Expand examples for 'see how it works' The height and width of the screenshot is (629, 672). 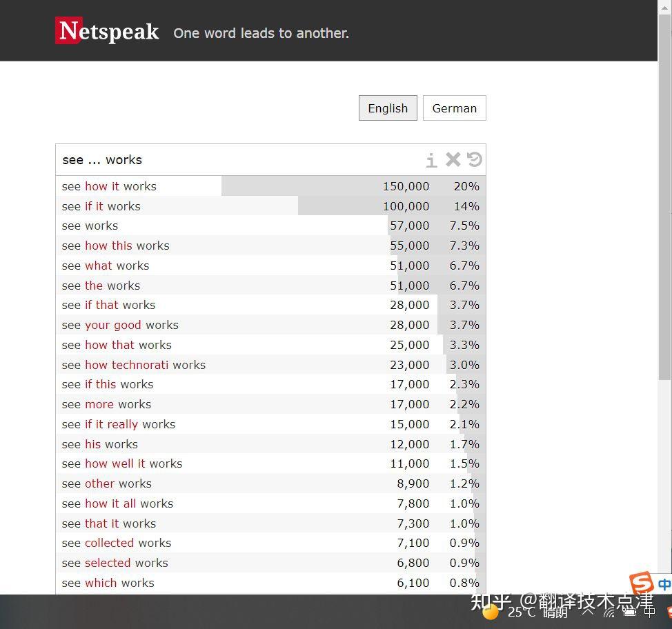pos(109,186)
